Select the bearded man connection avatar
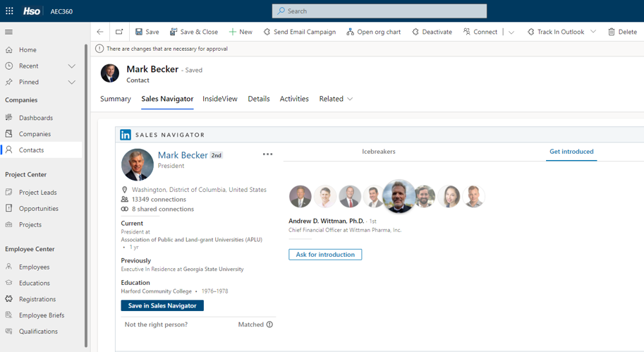The width and height of the screenshot is (644, 352). pos(425,196)
